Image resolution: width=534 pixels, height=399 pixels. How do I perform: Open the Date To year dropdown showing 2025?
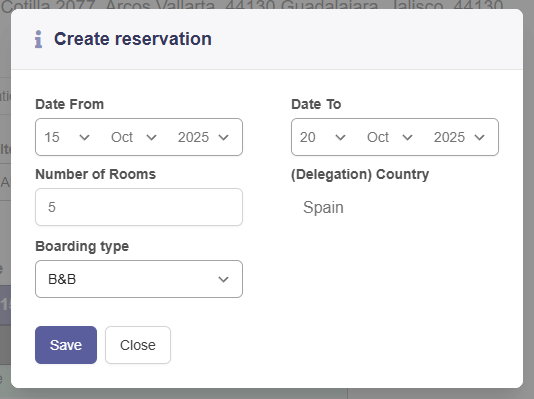tap(459, 137)
